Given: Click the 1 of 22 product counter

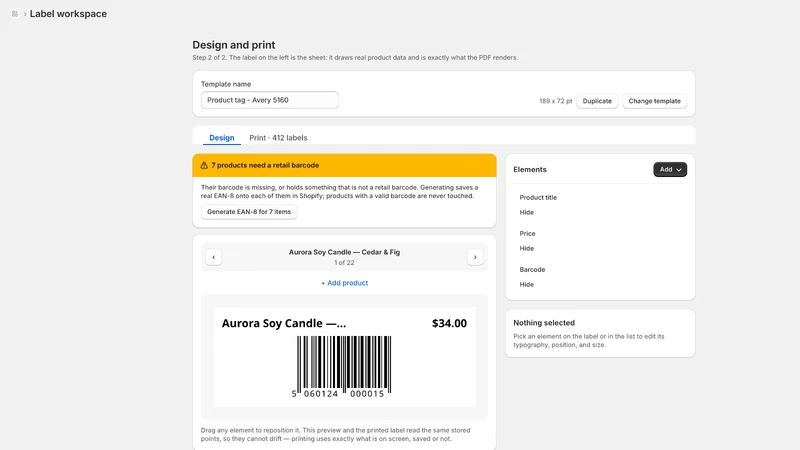Looking at the screenshot, I should click(344, 263).
